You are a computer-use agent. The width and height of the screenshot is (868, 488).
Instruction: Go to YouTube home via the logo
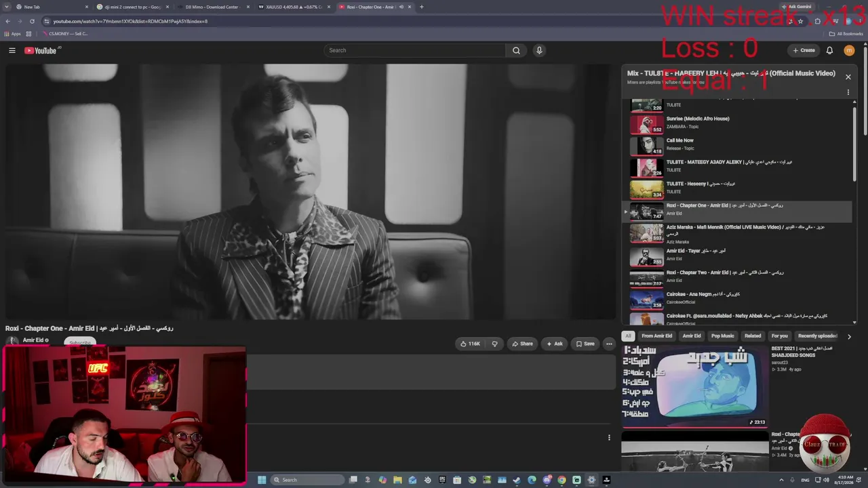(x=41, y=51)
